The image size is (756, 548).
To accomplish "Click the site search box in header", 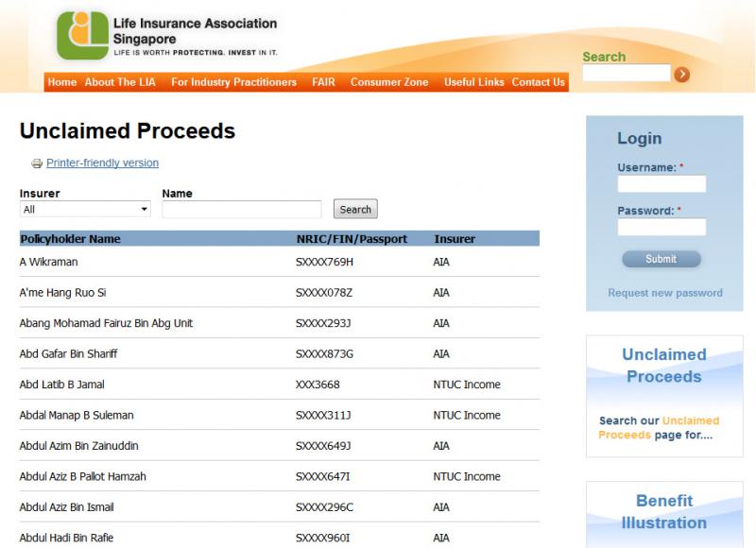I will point(627,73).
